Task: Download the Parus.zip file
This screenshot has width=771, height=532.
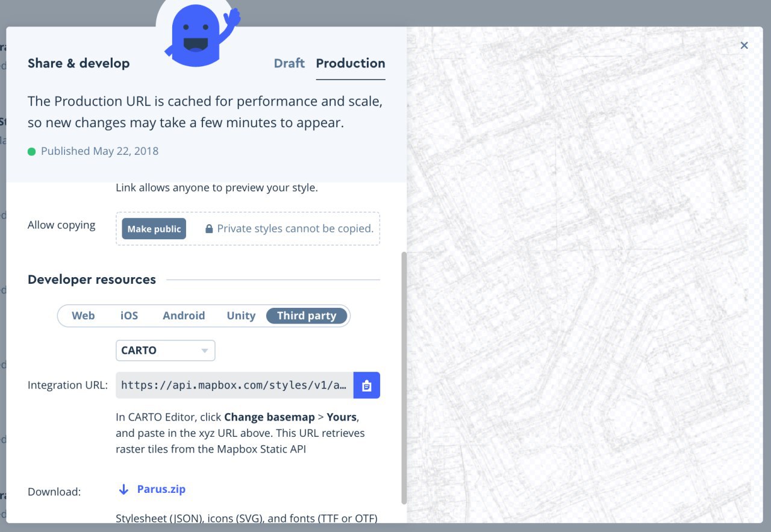Action: (x=161, y=489)
